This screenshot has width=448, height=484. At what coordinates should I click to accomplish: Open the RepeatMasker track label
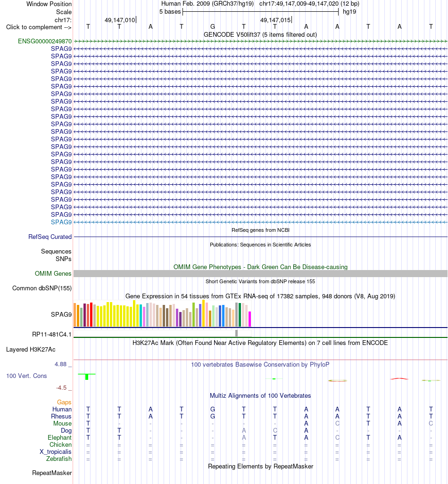[x=52, y=473]
